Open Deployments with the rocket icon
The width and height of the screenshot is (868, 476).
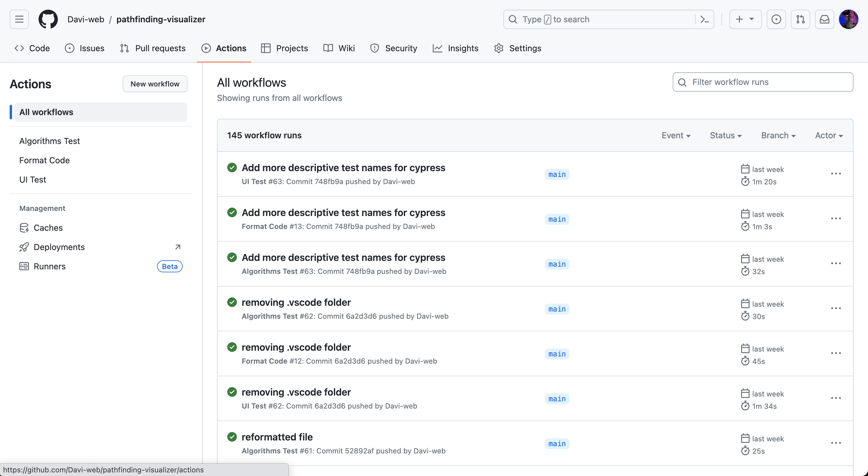tap(59, 247)
